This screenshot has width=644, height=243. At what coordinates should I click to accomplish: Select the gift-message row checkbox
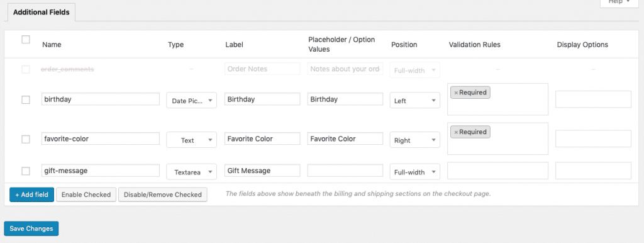click(x=26, y=171)
